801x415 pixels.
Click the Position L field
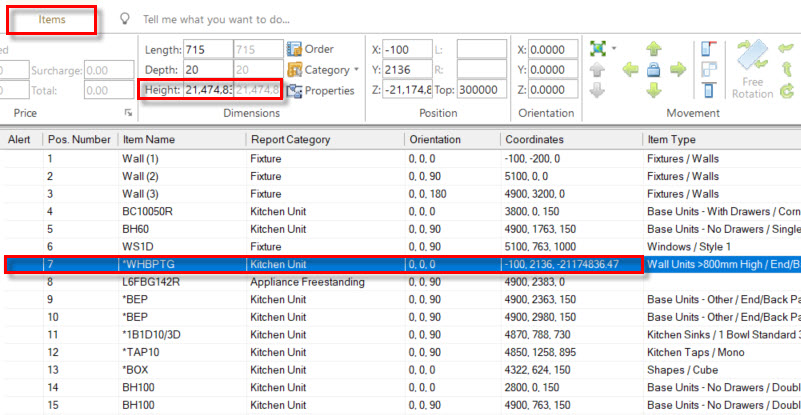[x=481, y=50]
